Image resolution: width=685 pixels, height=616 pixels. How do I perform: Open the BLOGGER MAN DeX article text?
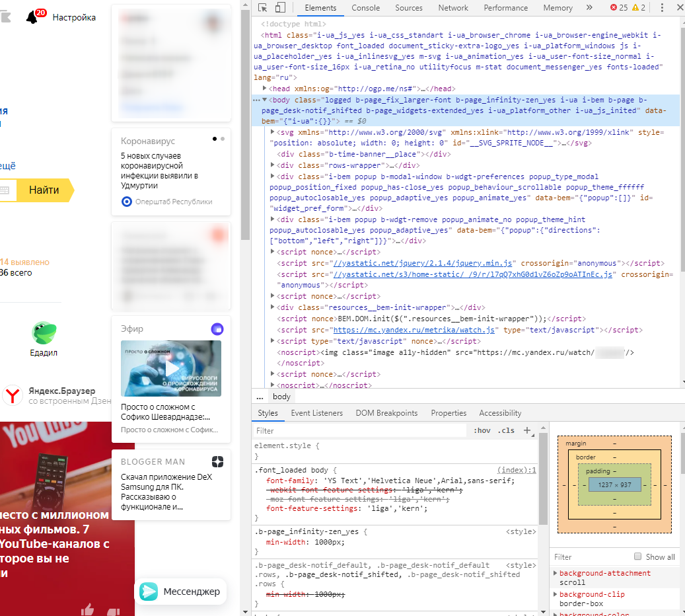tap(166, 492)
